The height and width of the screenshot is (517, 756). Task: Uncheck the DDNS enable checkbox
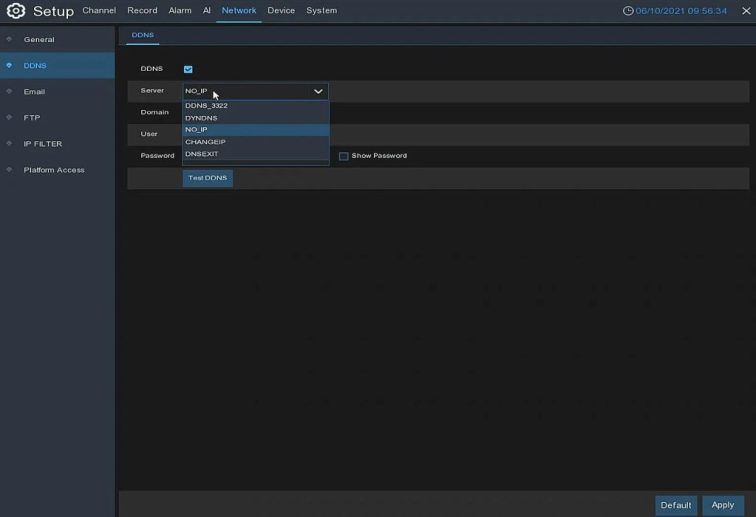[188, 69]
